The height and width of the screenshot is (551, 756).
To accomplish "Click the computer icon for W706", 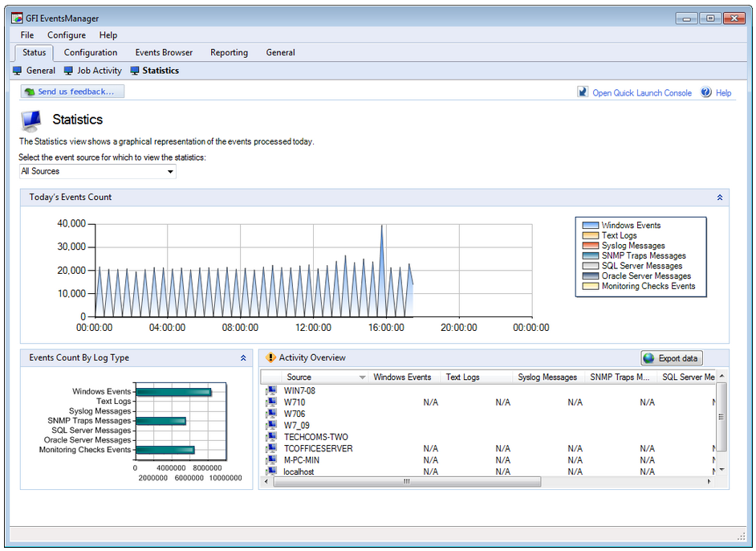I will coord(271,414).
